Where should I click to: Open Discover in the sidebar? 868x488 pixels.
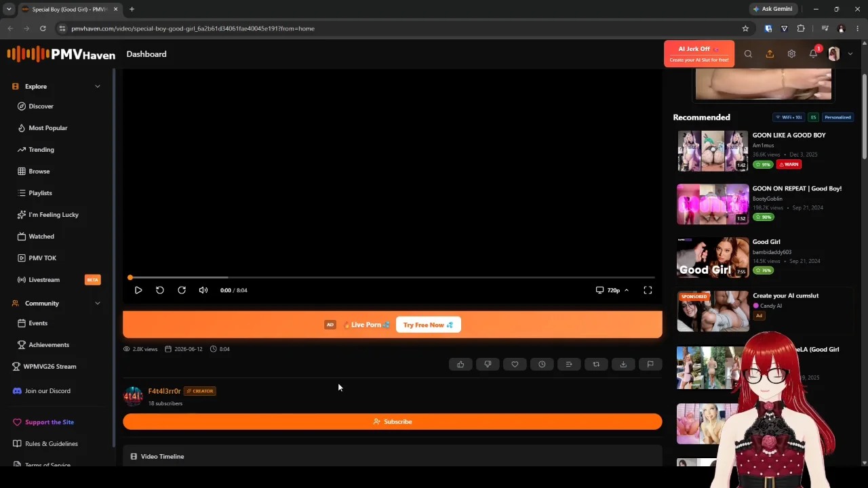tap(41, 106)
